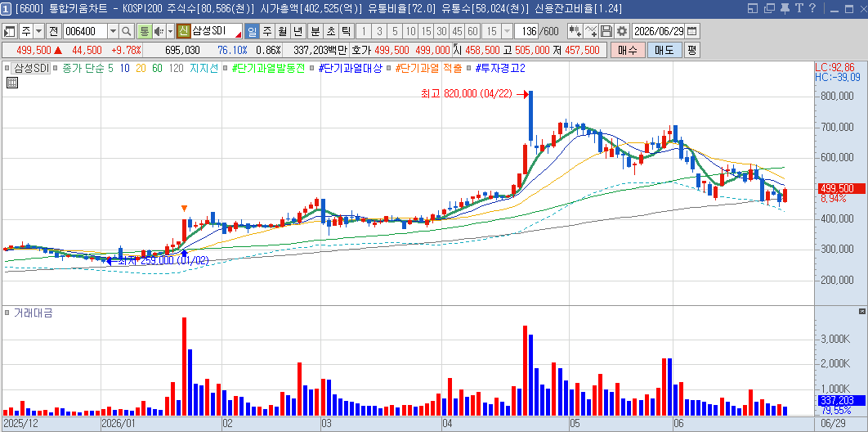Screen dimensions: 868x432
Task: Click the red 매수 buy button
Action: (627, 50)
